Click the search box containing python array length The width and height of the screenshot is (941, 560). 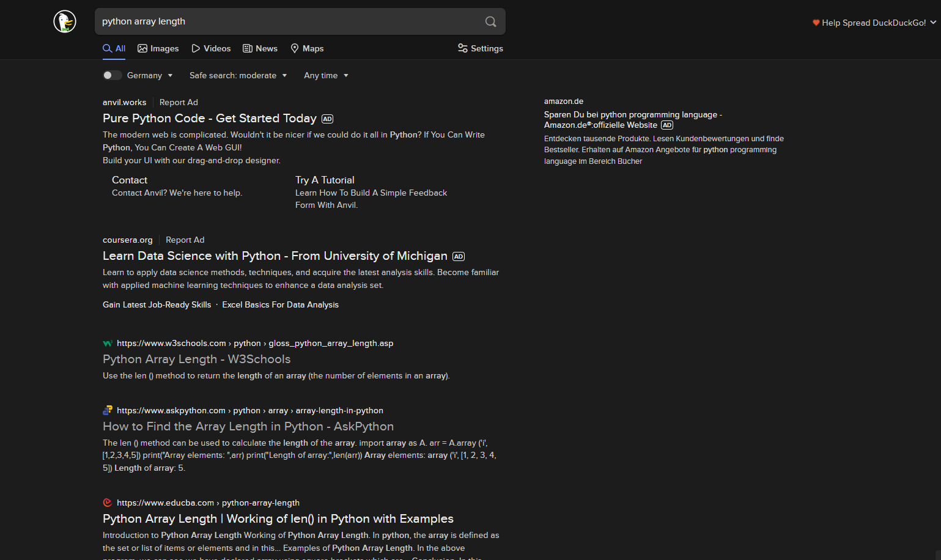pyautogui.click(x=300, y=21)
